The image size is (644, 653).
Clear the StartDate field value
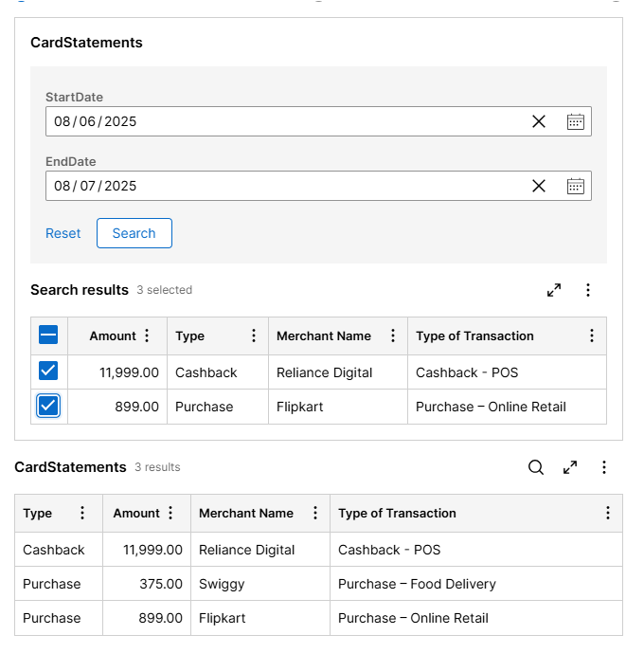pyautogui.click(x=538, y=121)
